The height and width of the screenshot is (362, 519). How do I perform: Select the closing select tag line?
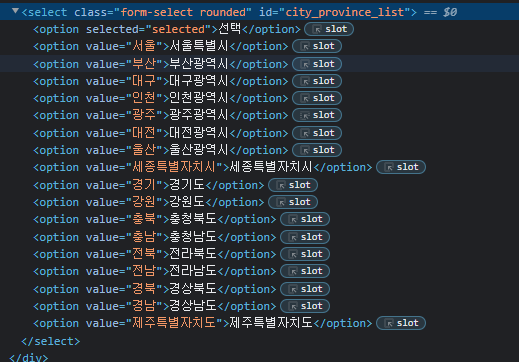click(x=51, y=341)
